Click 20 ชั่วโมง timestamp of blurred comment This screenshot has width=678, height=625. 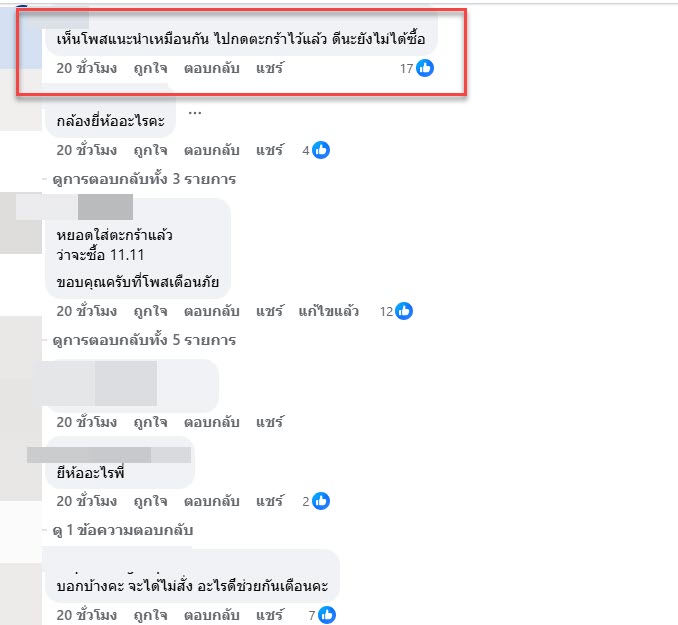[86, 422]
